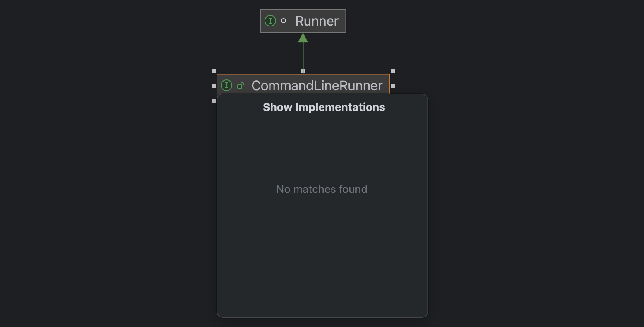The image size is (644, 327).
Task: Click the interface icon on Runner node
Action: point(270,21)
